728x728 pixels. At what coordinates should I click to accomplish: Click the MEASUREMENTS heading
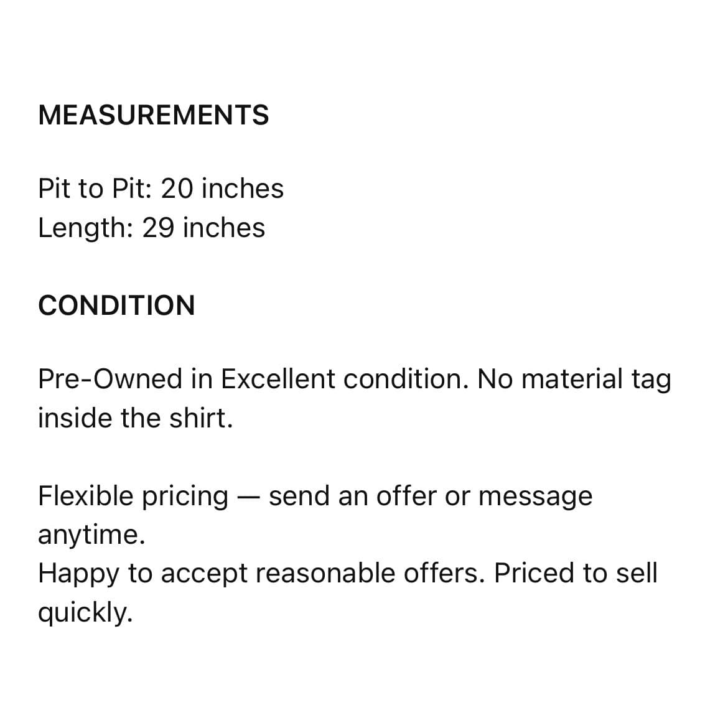(x=154, y=115)
